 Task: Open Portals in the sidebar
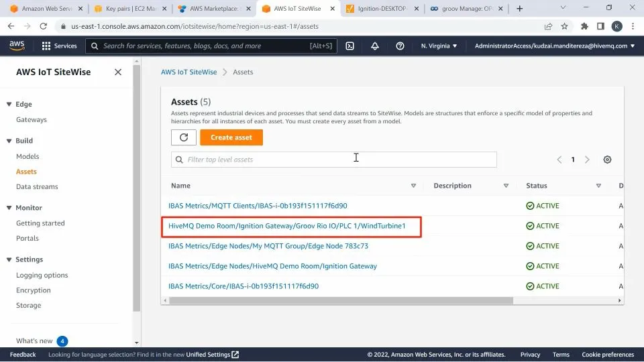coord(27,239)
